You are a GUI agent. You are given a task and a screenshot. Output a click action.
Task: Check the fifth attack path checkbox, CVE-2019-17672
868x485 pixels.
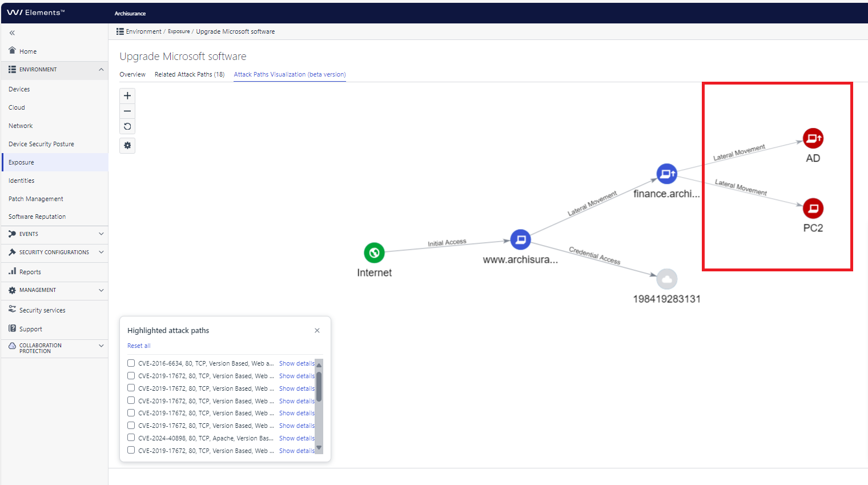click(131, 412)
